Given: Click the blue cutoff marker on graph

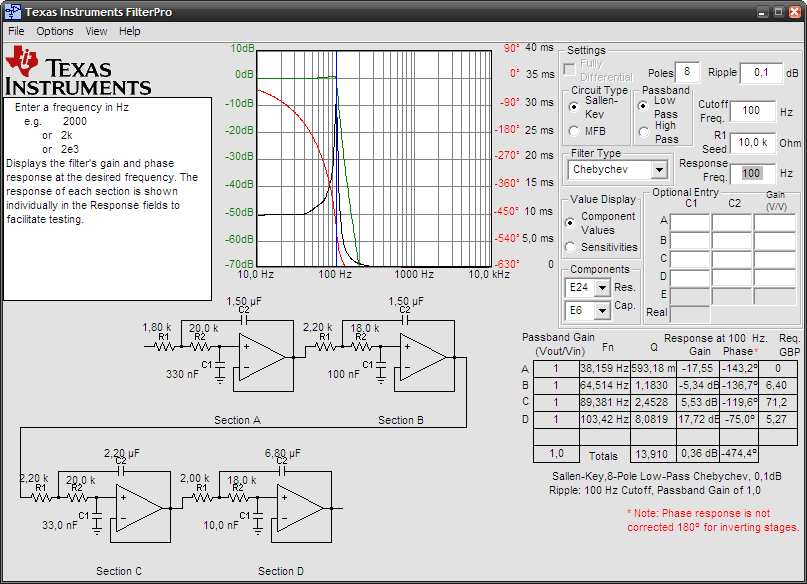Looking at the screenshot, I should tap(337, 158).
